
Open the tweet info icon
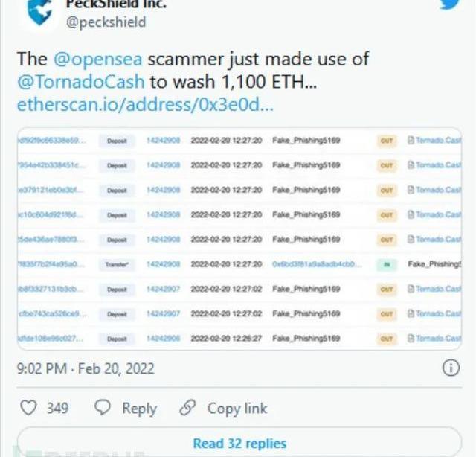[x=451, y=368]
